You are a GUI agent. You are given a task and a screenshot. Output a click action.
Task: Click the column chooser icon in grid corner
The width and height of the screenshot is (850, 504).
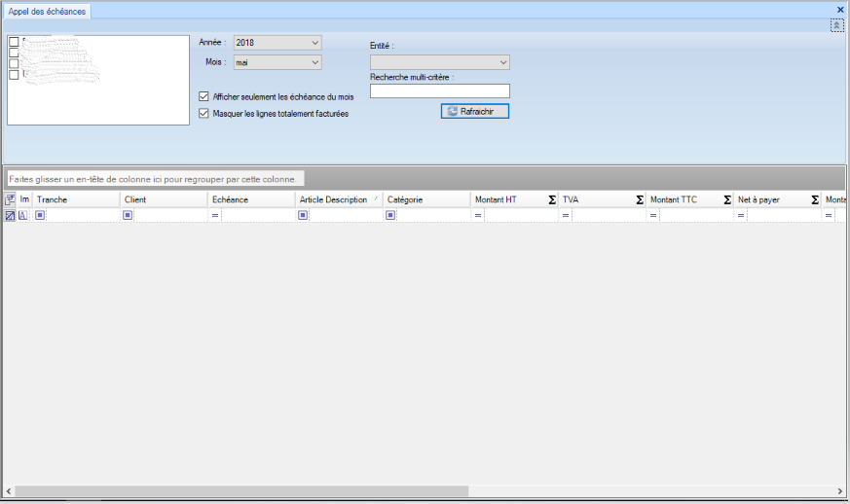click(x=10, y=199)
